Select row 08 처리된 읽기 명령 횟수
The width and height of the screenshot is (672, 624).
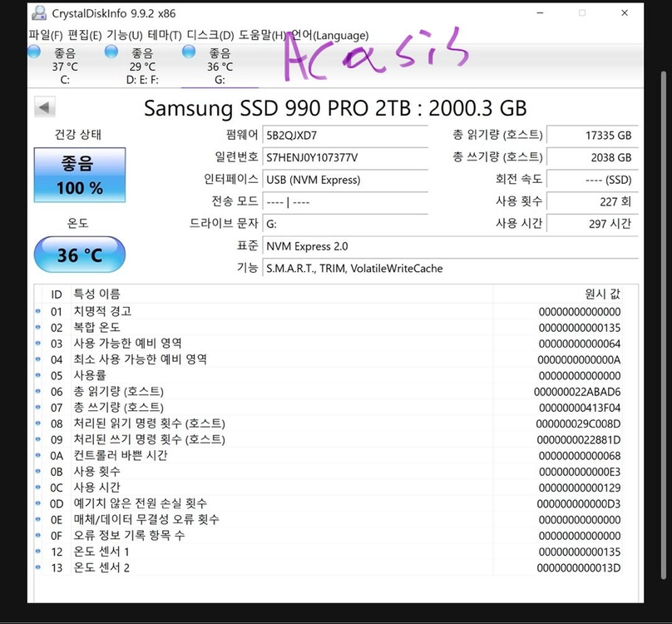pos(329,423)
